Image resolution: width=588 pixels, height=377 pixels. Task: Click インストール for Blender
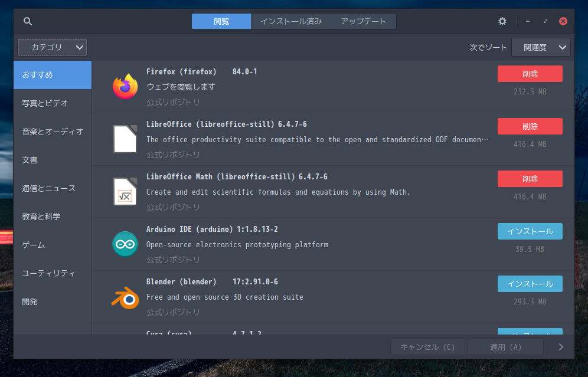point(530,284)
